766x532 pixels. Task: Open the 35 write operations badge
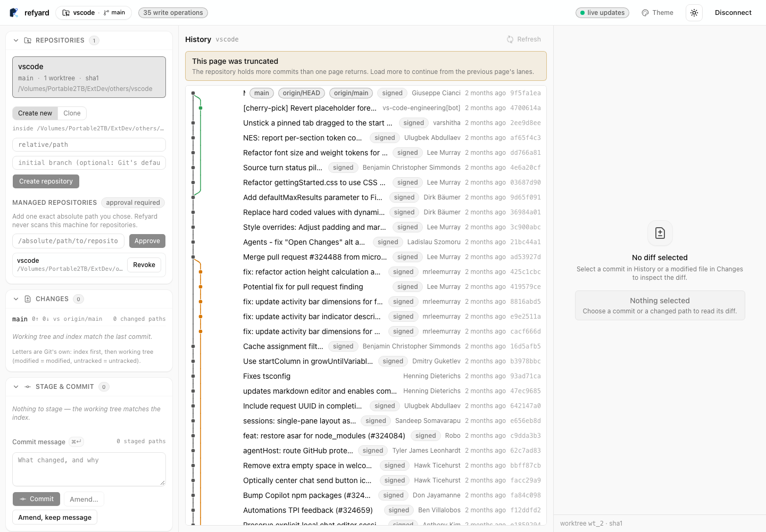click(x=173, y=13)
